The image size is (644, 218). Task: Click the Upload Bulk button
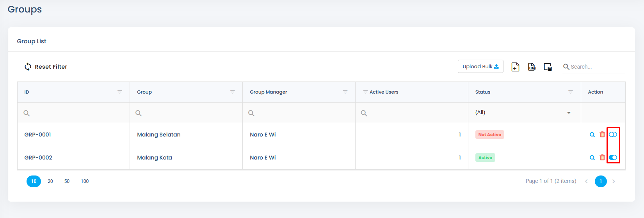480,66
